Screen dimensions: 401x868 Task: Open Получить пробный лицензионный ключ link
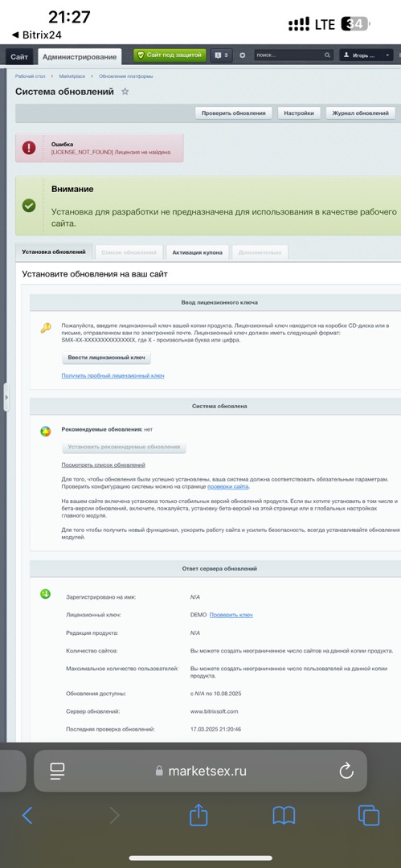point(113,376)
